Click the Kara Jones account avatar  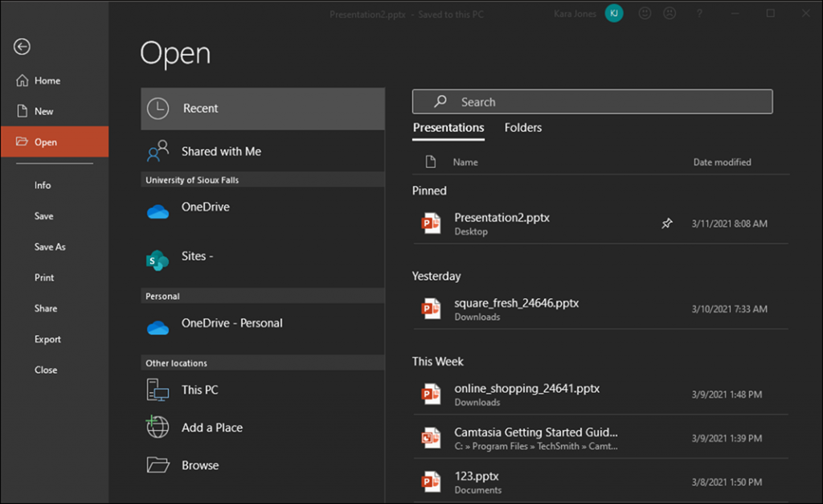click(613, 14)
